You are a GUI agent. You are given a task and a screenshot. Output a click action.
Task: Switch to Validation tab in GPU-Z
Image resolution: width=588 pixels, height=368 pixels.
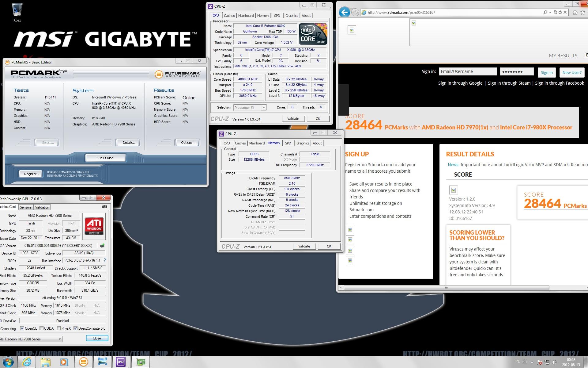click(x=42, y=207)
